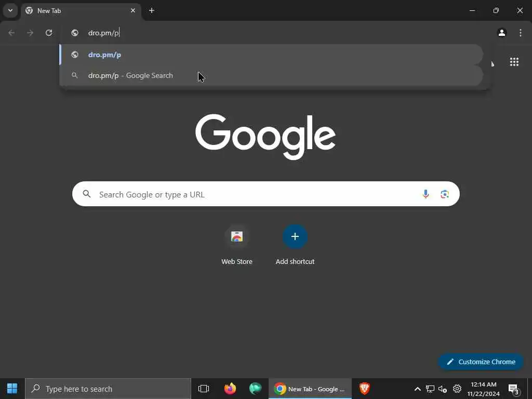The width and height of the screenshot is (532, 399).
Task: Open the notification center icon
Action: [514, 389]
